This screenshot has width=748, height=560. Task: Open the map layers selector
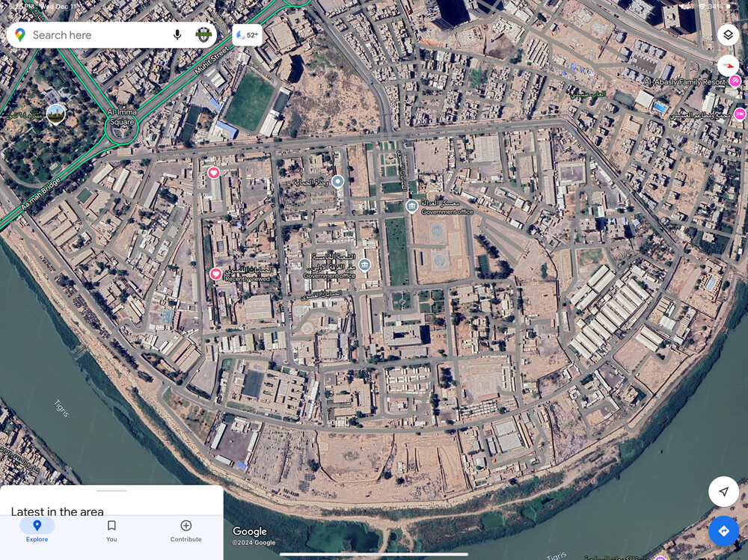[728, 35]
